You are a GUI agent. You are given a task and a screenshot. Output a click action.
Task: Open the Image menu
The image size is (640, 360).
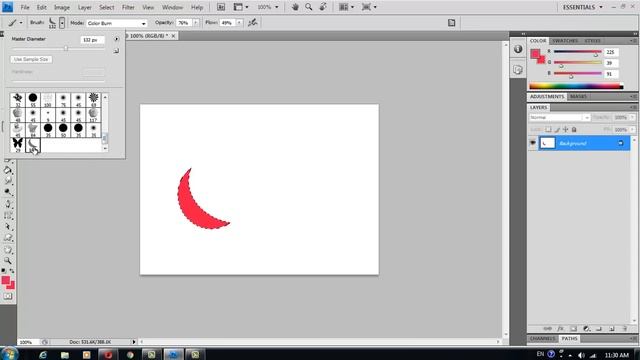tap(62, 7)
